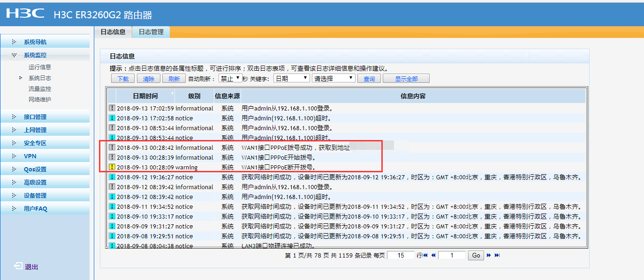
Task: Click arrow icon beside VPN menu
Action: [x=14, y=156]
